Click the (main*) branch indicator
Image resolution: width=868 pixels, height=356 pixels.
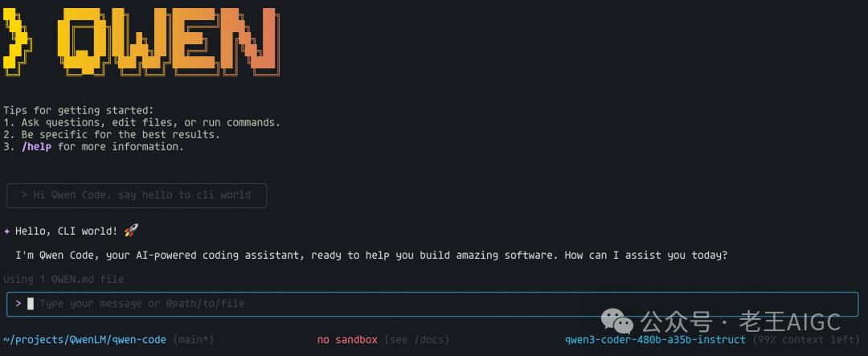[x=193, y=339]
